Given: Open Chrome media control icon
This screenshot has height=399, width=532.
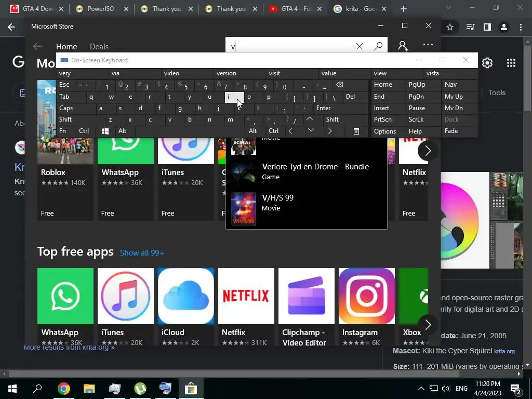Looking at the screenshot, I should [x=470, y=27].
